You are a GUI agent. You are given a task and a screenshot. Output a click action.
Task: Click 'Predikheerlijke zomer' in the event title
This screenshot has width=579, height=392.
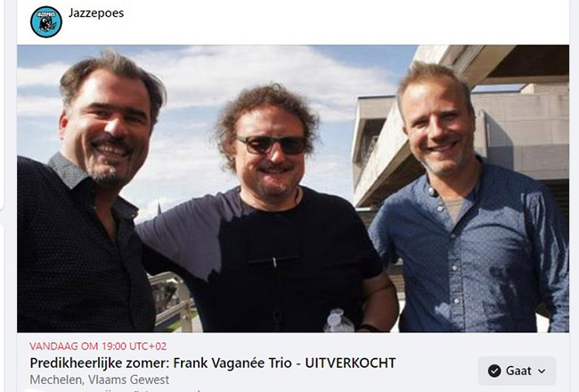pyautogui.click(x=99, y=363)
